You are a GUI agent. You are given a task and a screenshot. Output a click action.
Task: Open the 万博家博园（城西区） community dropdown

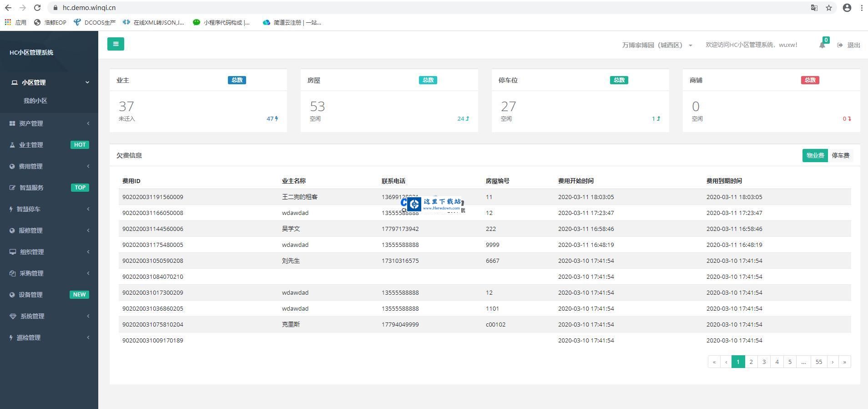point(657,45)
